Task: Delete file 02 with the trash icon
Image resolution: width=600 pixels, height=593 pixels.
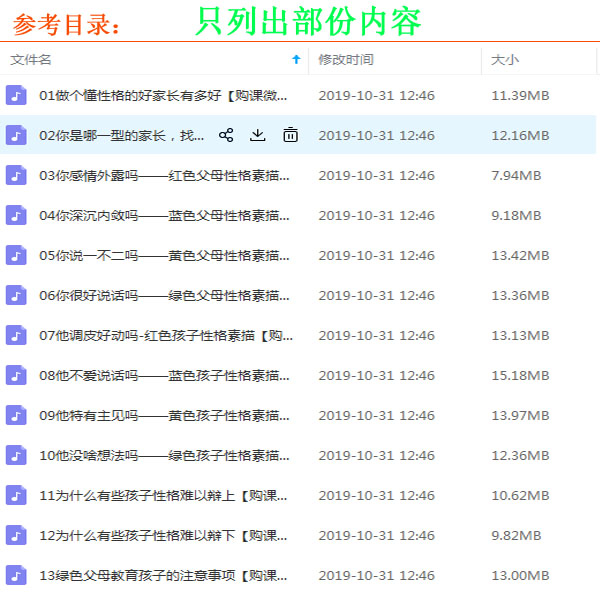Action: 290,135
